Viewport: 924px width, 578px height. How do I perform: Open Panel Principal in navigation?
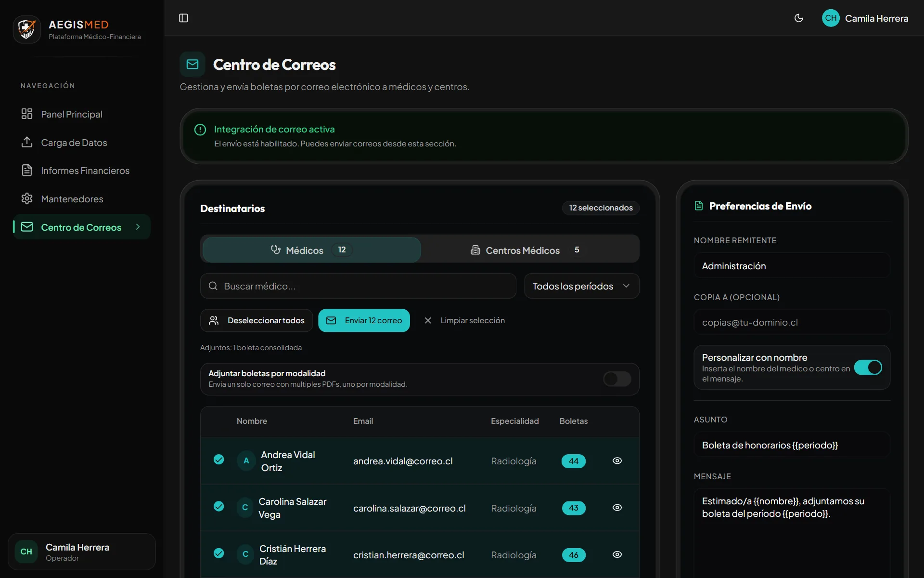(82, 114)
